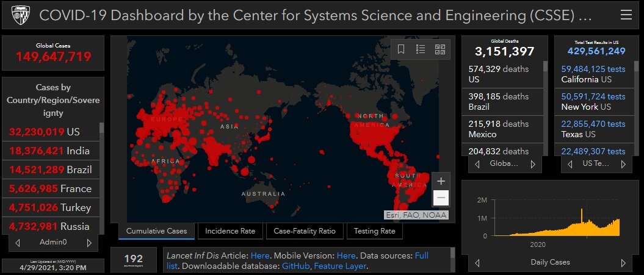
Task: Zoom out on the map
Action: tap(441, 198)
